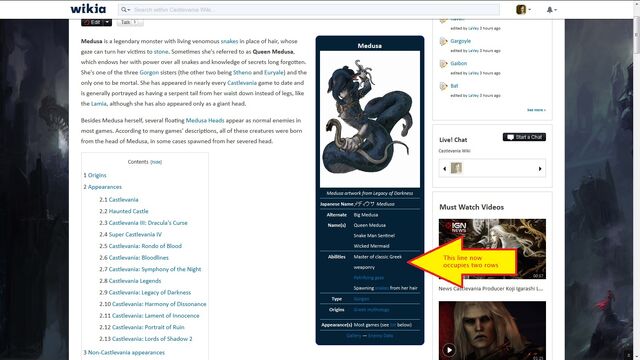Open the Stheno link
Viewport: 640px width, 360px height.
(x=242, y=72)
